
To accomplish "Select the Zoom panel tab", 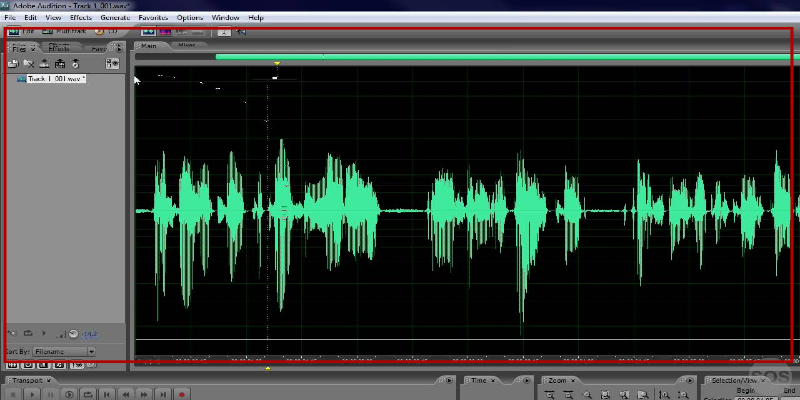I will coord(557,381).
